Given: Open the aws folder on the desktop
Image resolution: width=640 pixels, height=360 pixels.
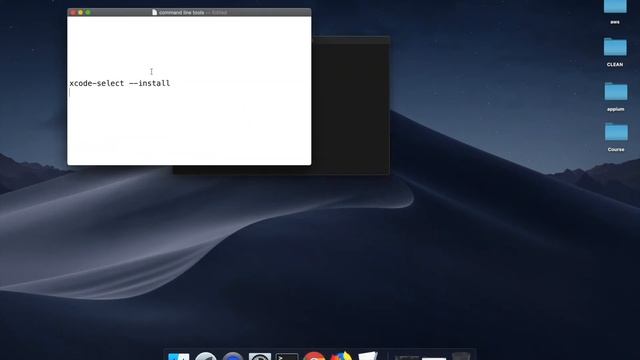Looking at the screenshot, I should pyautogui.click(x=615, y=6).
